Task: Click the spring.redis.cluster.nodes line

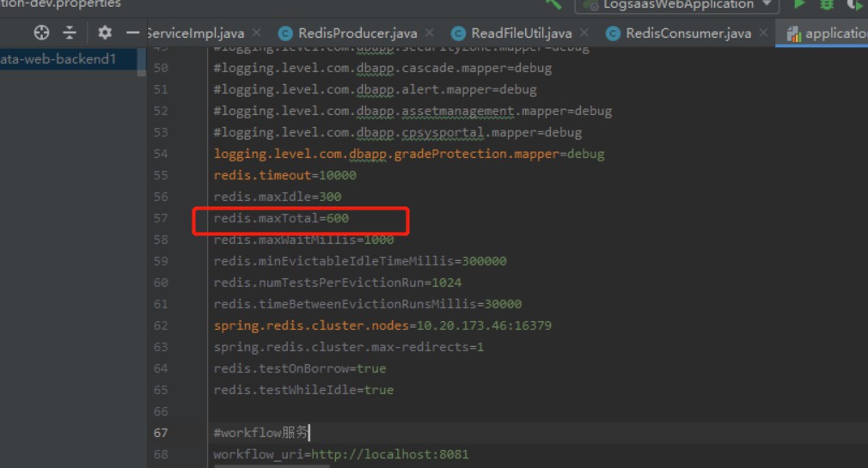Action: [x=382, y=325]
